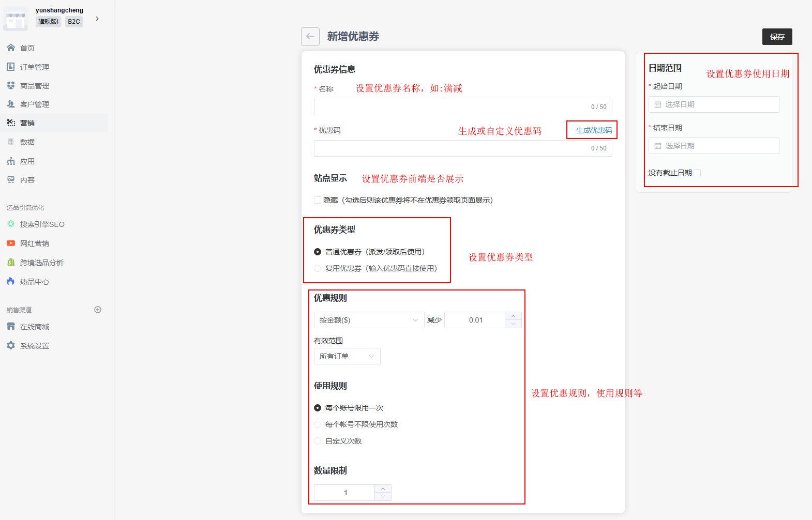The image size is (812, 520).
Task: Open 商品管理 in the sidebar menu
Action: tap(35, 86)
